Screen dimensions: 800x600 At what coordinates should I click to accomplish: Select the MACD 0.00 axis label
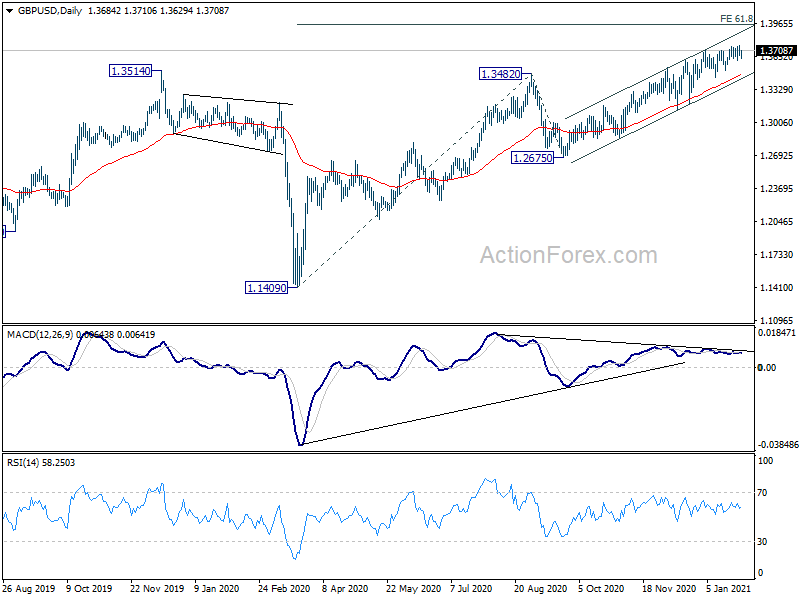coord(767,367)
